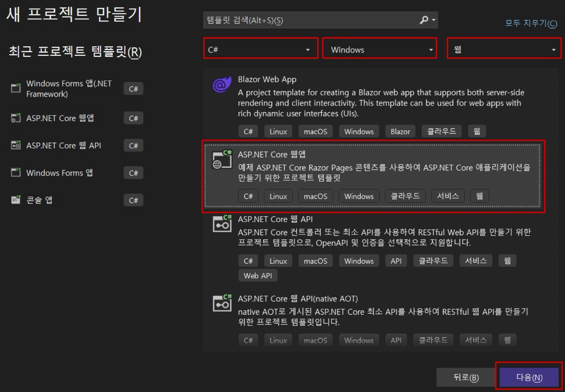Click the ASP.NET Core 웹 API(native AOT) template icon

tap(222, 303)
